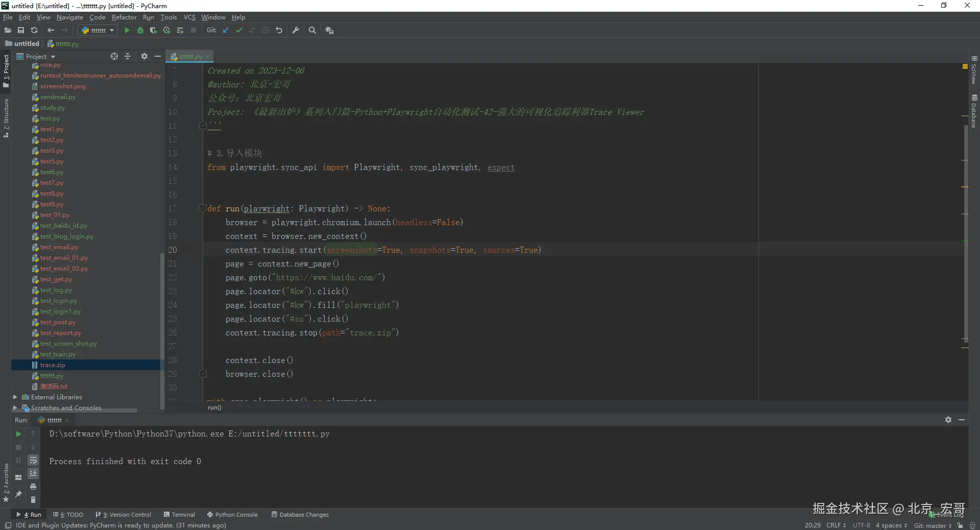Click the Synchronize refresh toolbar icon
Viewport: 980px width, 530px height.
pos(34,31)
